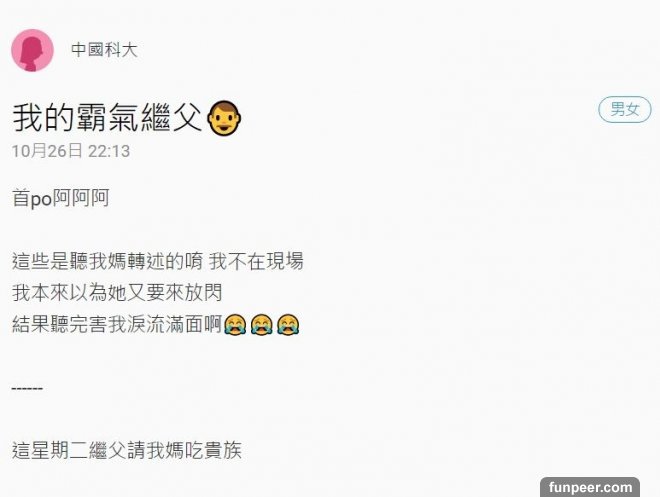This screenshot has width=660, height=497.
Task: Click the line 我本來以為她又要來放閃
Action: 117,292
